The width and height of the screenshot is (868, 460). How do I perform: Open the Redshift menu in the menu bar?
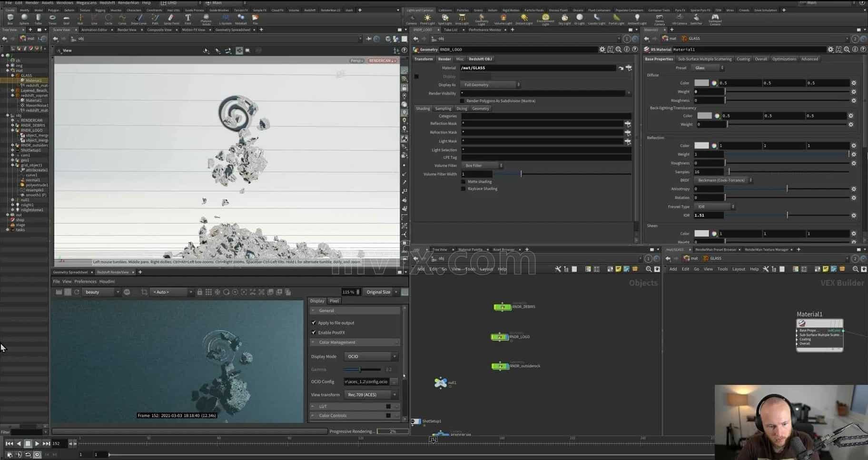click(107, 3)
